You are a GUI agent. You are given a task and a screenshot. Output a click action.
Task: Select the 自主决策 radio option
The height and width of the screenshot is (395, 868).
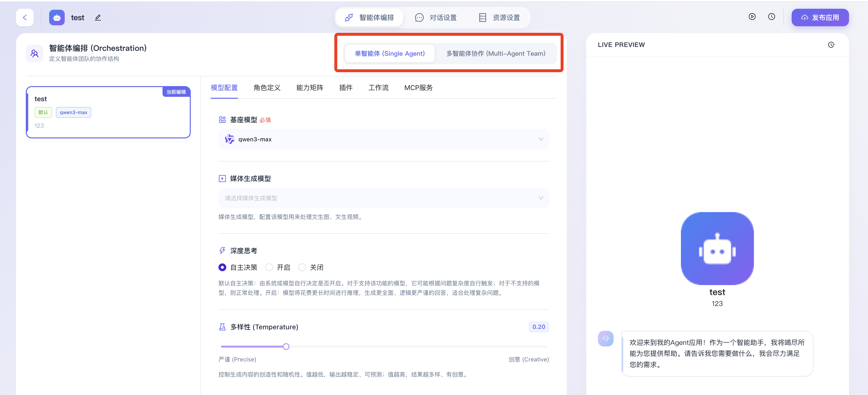point(222,267)
